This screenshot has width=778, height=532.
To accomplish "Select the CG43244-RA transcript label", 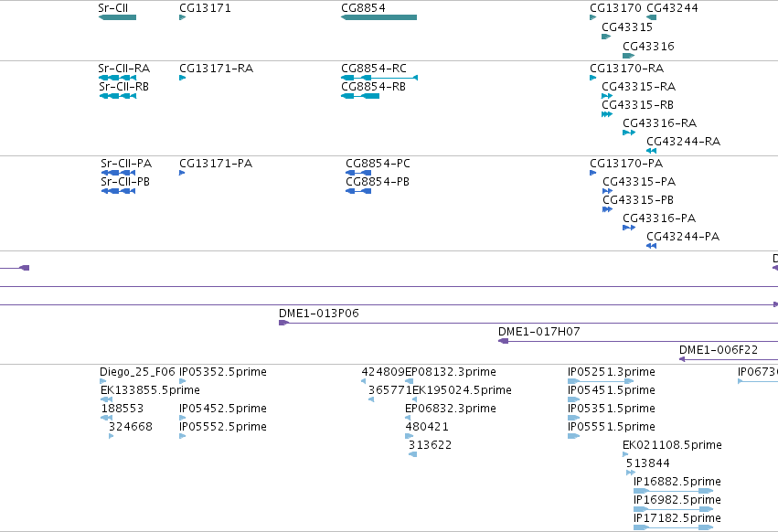I will pos(683,142).
